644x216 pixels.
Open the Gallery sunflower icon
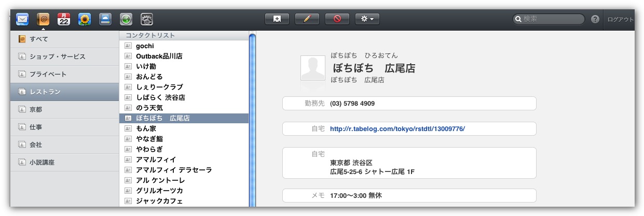(x=85, y=19)
